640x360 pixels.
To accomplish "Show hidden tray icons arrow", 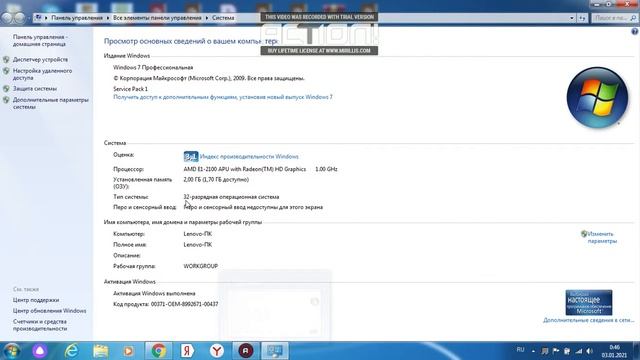I will (x=533, y=351).
